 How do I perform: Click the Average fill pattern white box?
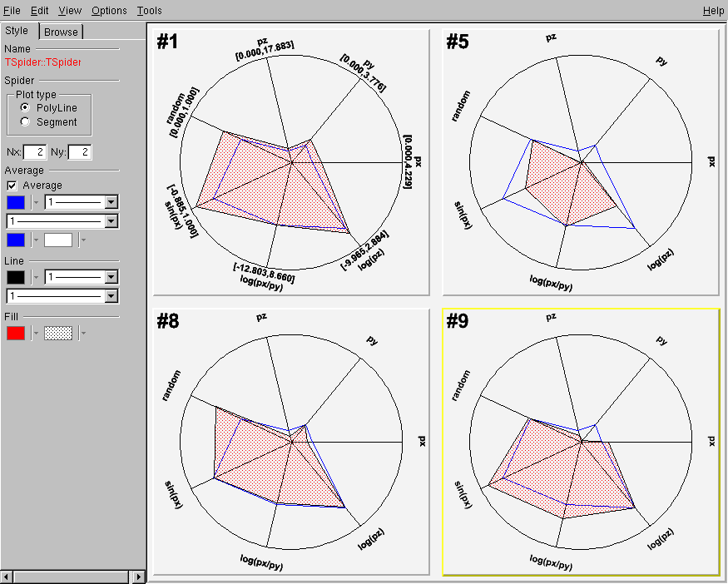[58, 240]
